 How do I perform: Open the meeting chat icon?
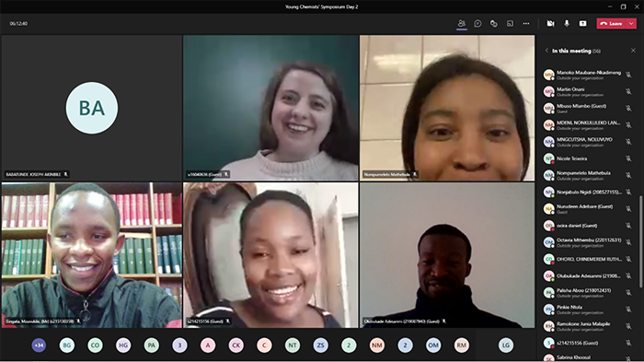(x=477, y=23)
